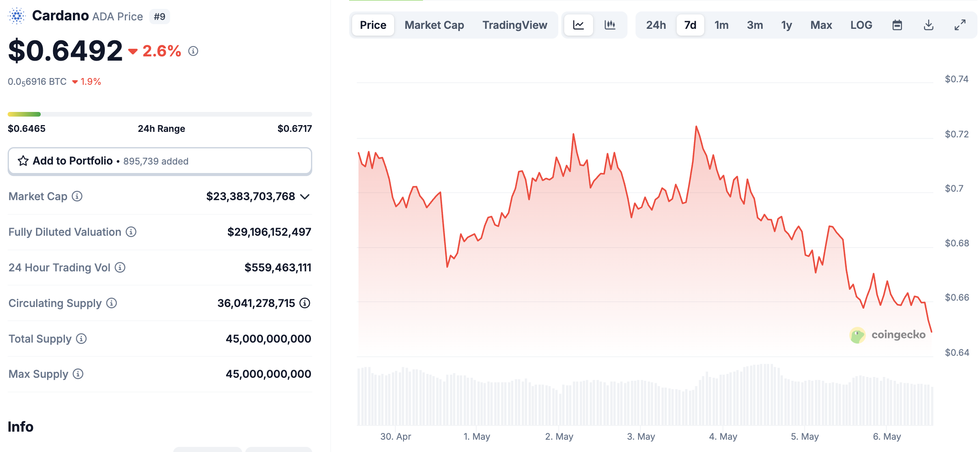
Task: Click the 24h Range progress bar
Action: tap(160, 114)
